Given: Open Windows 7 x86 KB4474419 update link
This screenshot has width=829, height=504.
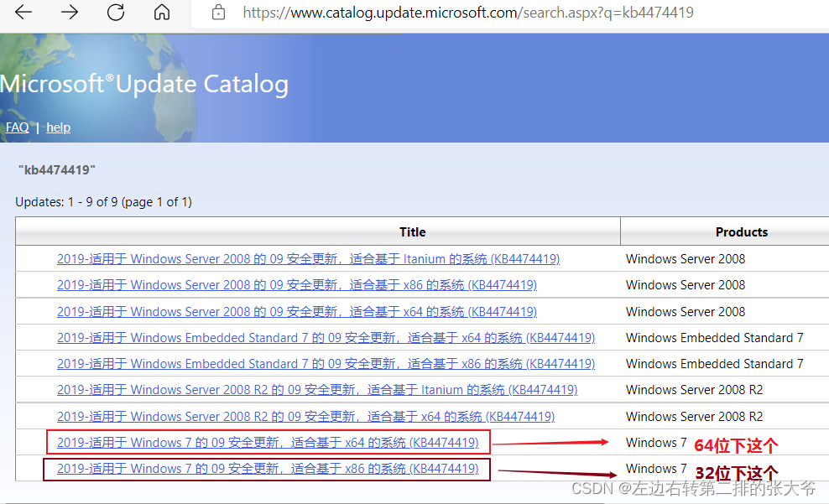Looking at the screenshot, I should (x=268, y=469).
